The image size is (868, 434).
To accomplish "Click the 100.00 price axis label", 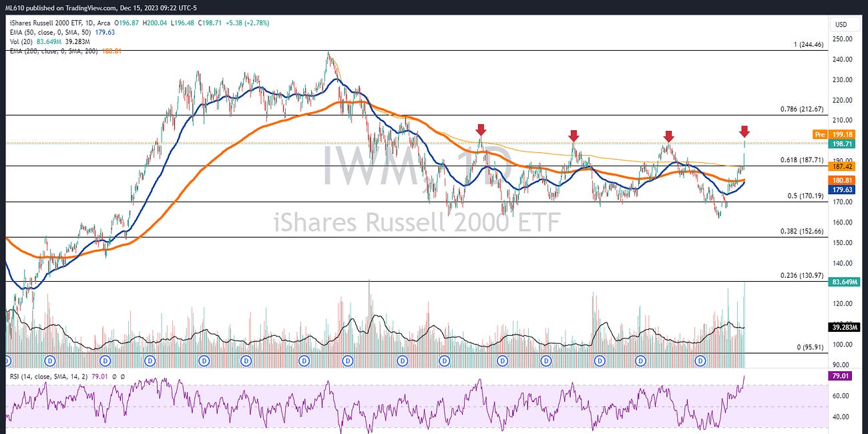I will [843, 345].
